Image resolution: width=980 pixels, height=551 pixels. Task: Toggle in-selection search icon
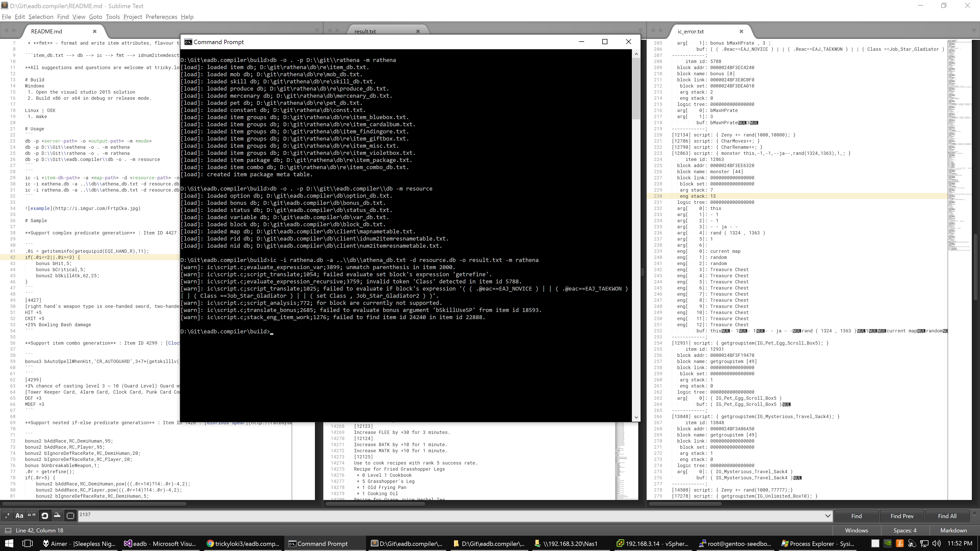pyautogui.click(x=57, y=516)
